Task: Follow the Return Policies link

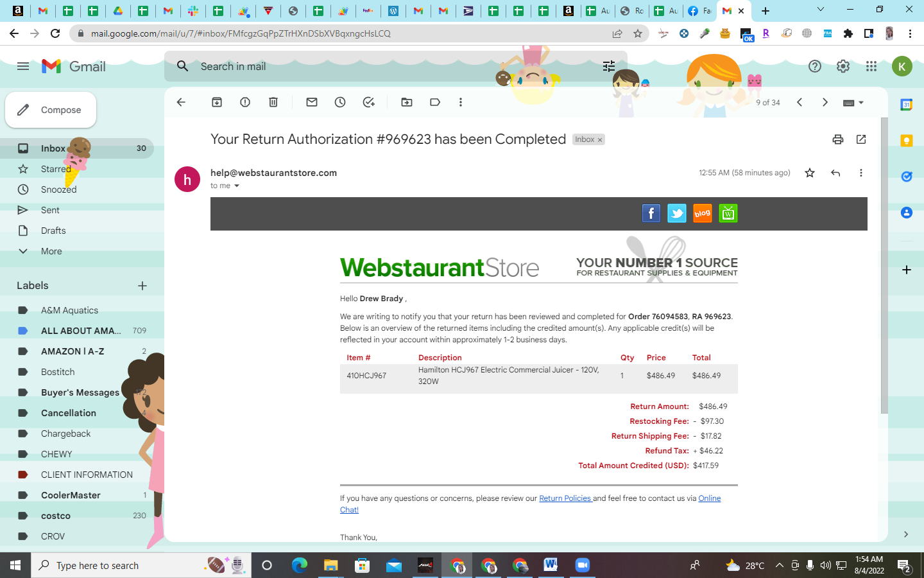Action: (565, 498)
